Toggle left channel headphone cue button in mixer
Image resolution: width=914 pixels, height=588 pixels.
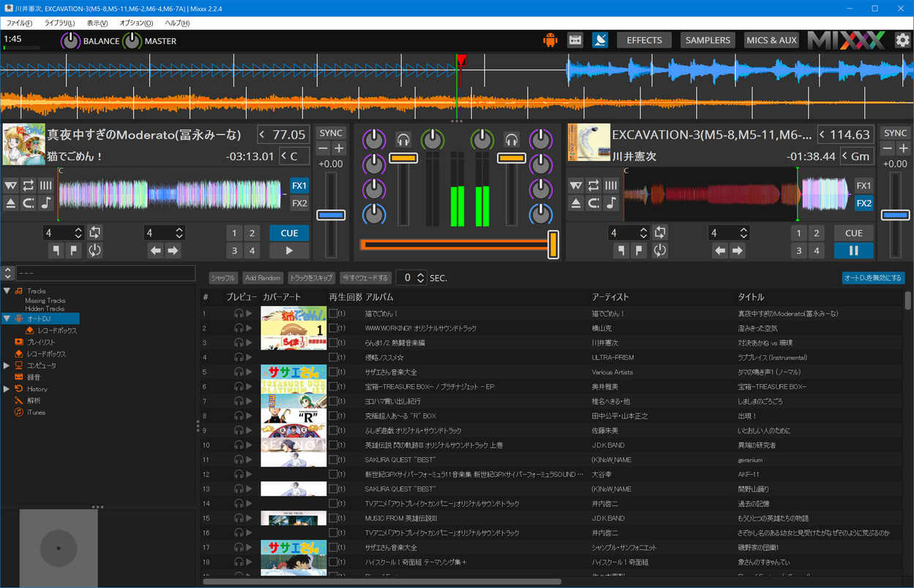pyautogui.click(x=403, y=138)
